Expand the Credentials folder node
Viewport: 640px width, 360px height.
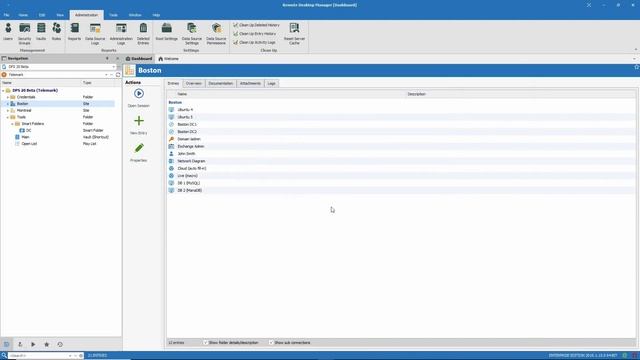click(x=8, y=97)
